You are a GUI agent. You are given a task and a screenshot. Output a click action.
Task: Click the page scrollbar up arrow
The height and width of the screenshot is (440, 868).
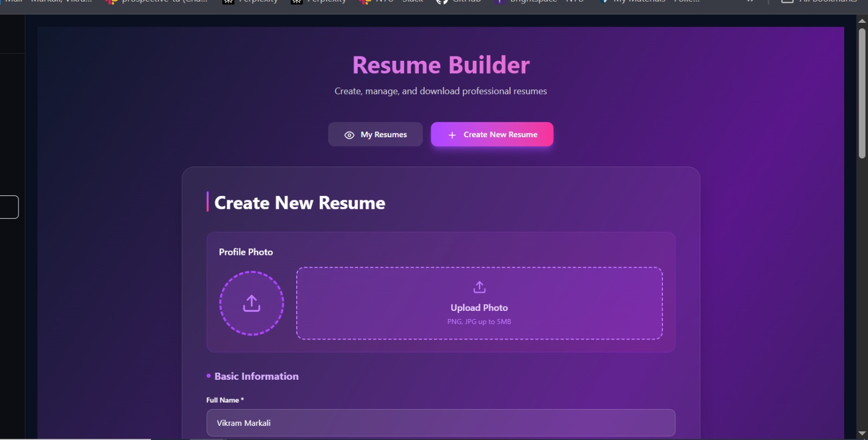click(x=862, y=21)
